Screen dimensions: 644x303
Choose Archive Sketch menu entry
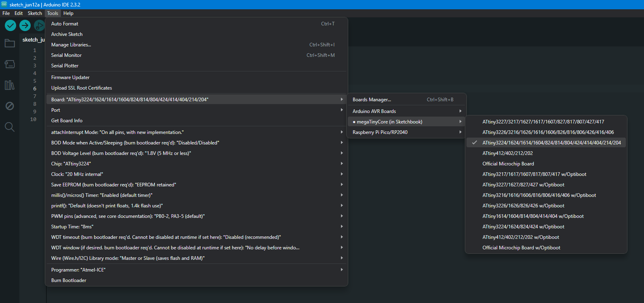[197, 34]
